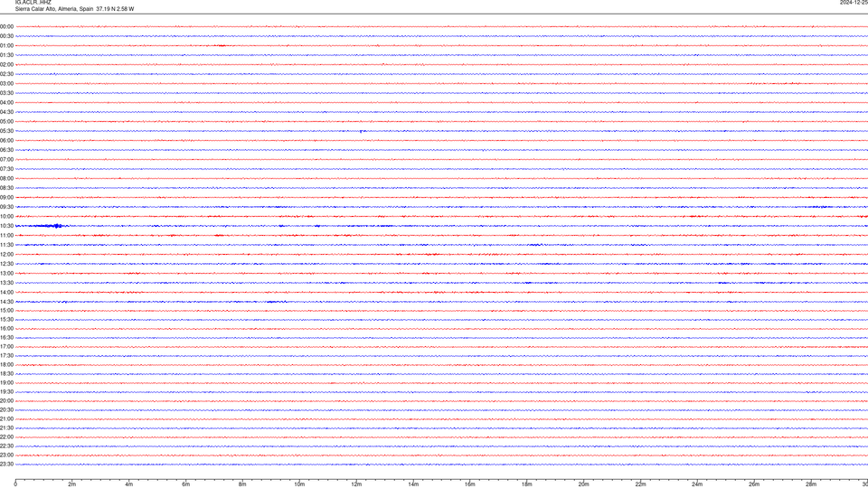The image size is (868, 488).
Task: Click the '2m' axis tick label
Action: 72,484
